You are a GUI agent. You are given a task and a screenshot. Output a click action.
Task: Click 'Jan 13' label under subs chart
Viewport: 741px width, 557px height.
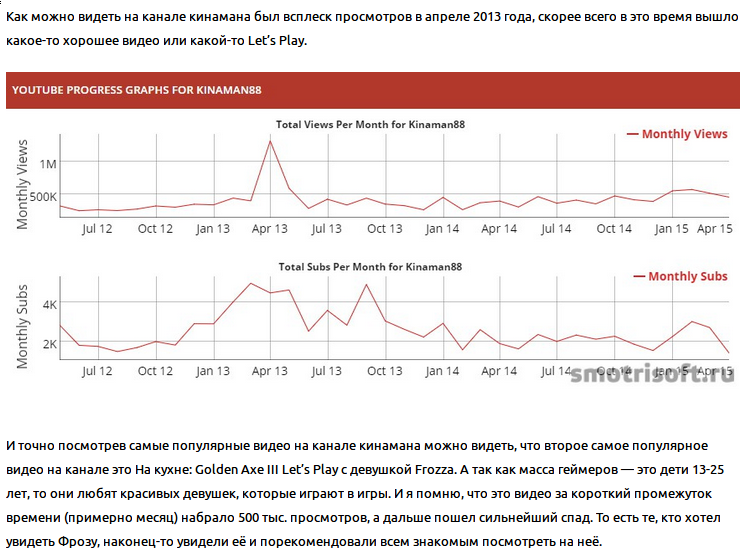[213, 371]
